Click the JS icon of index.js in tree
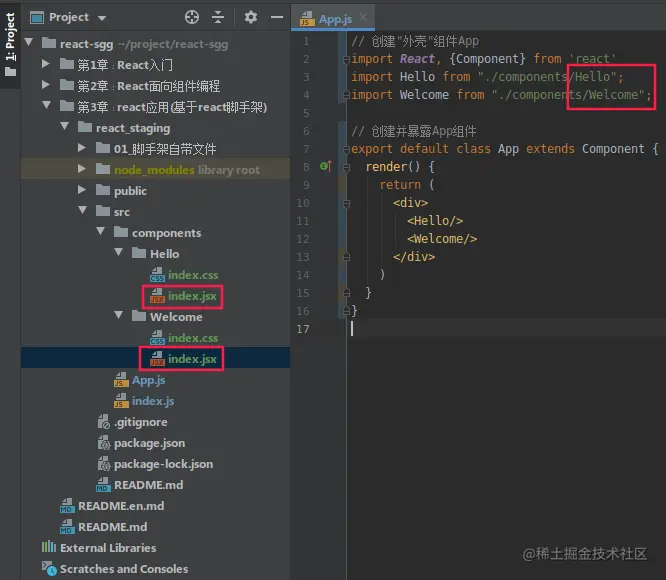 (x=121, y=400)
